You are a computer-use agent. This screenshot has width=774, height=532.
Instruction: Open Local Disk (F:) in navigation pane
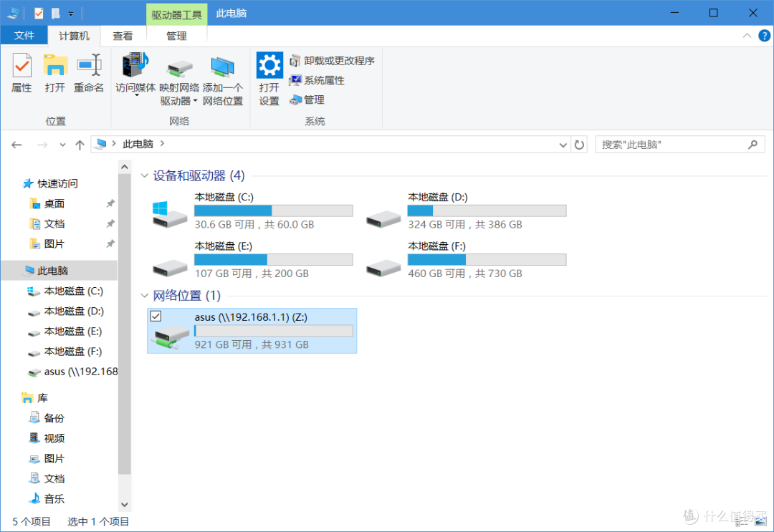click(65, 352)
